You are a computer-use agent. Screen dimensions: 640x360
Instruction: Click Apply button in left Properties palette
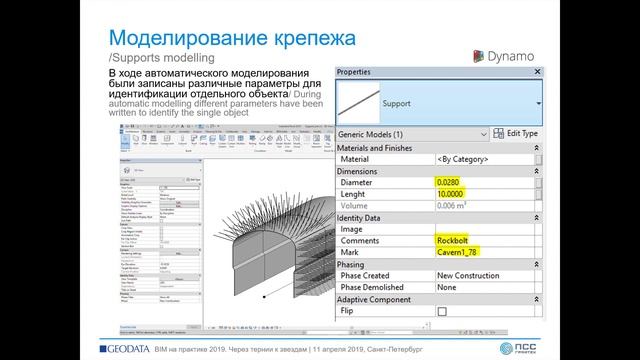coord(194,327)
